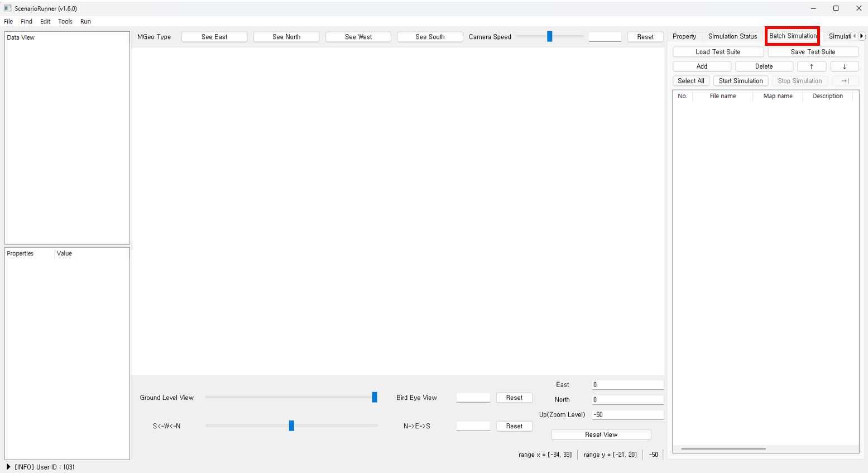
Task: Open the Run menu
Action: [85, 21]
